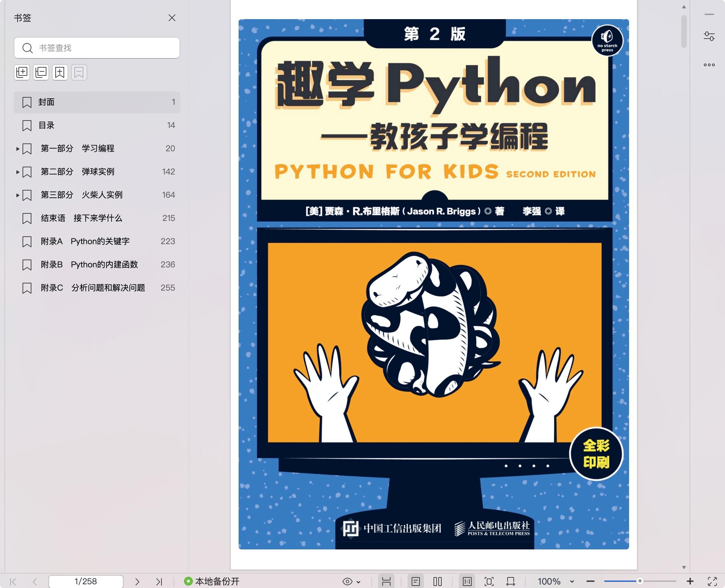Viewport: 725px width, 588px height.
Task: Click bookmark icon beside 目录
Action: point(27,126)
